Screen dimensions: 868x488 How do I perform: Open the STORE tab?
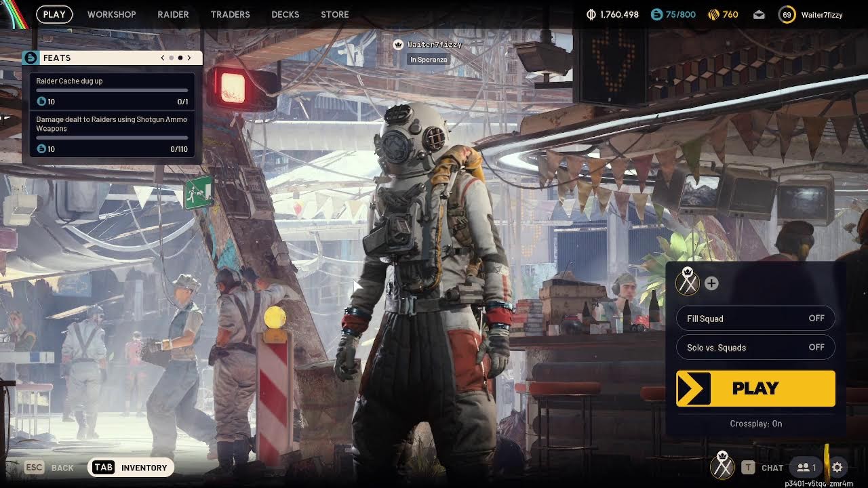pos(335,14)
